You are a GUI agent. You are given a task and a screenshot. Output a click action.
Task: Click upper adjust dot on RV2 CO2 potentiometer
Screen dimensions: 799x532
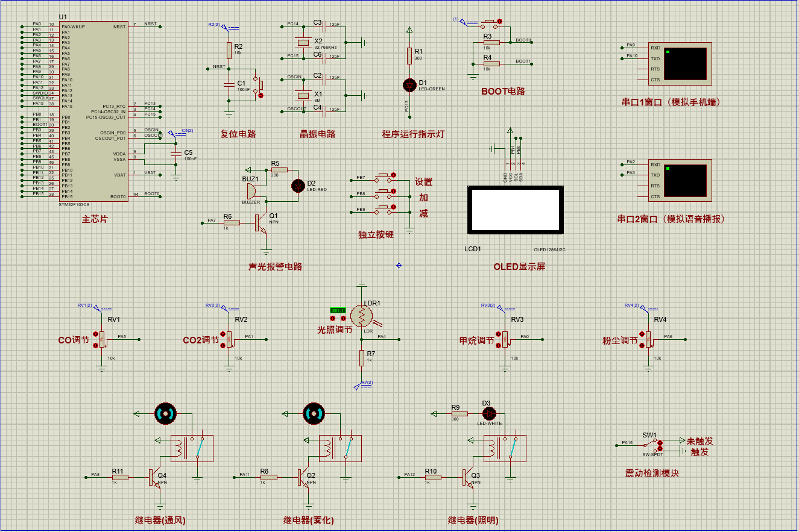223,334
